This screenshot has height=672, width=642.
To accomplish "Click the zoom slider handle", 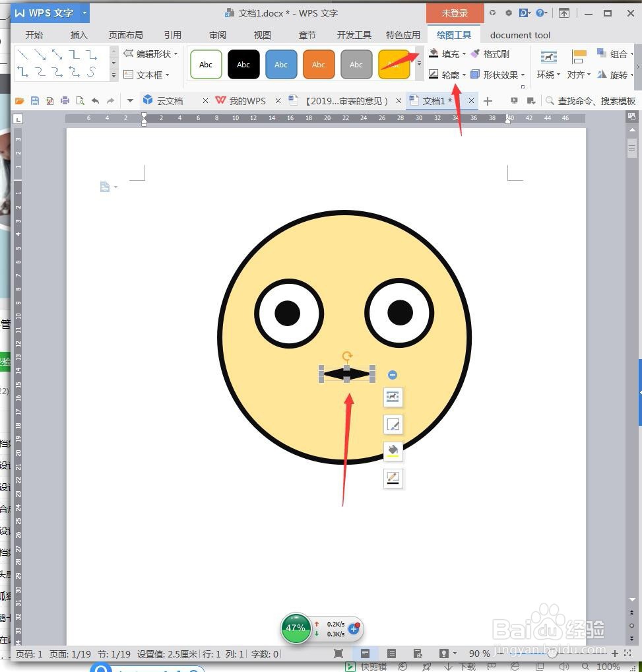I will tap(552, 654).
